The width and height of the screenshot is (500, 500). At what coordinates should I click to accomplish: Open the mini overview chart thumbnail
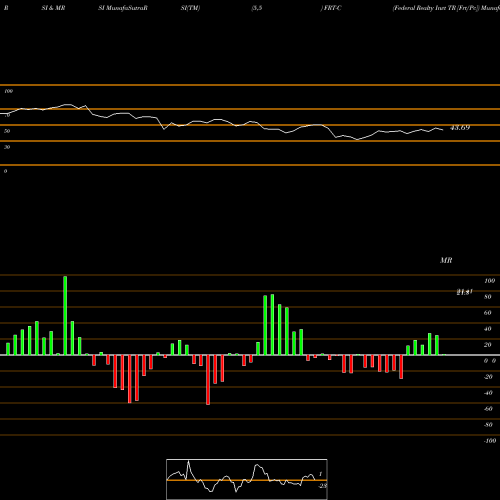pos(247,479)
